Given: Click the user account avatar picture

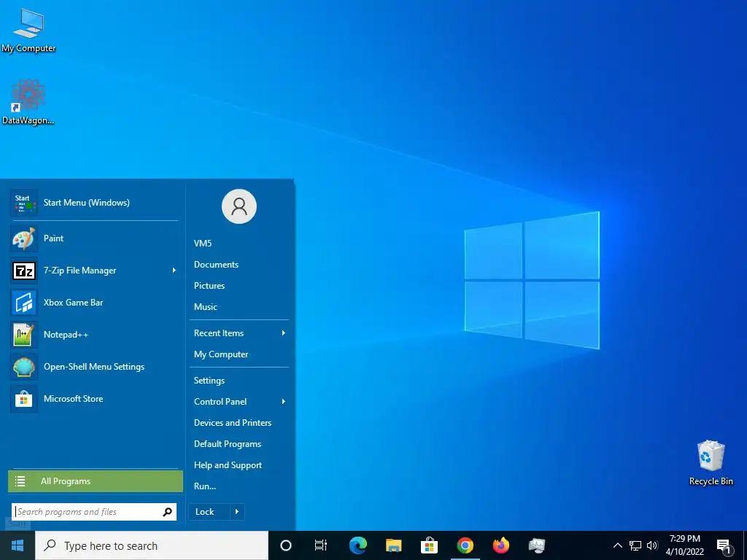Looking at the screenshot, I should click(239, 206).
